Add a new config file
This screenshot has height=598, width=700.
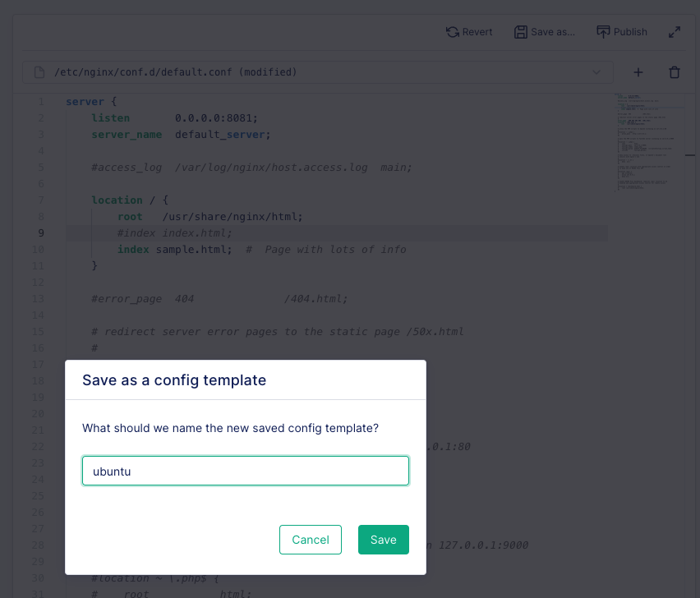(638, 72)
